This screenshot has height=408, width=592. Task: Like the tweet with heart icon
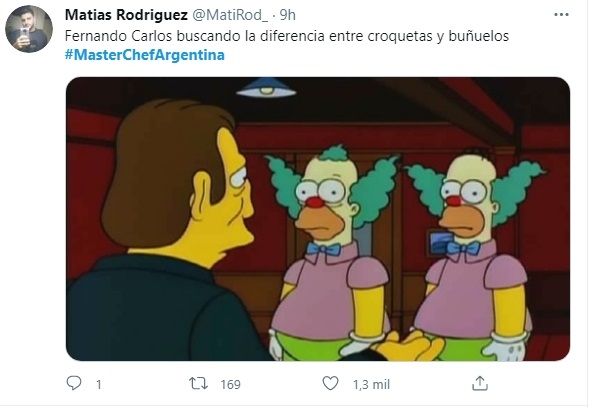tap(330, 383)
